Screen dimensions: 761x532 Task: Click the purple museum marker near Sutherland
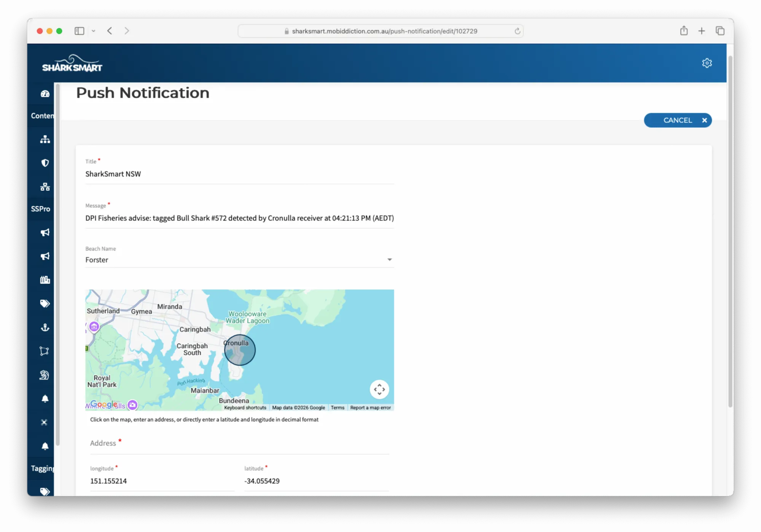point(94,326)
